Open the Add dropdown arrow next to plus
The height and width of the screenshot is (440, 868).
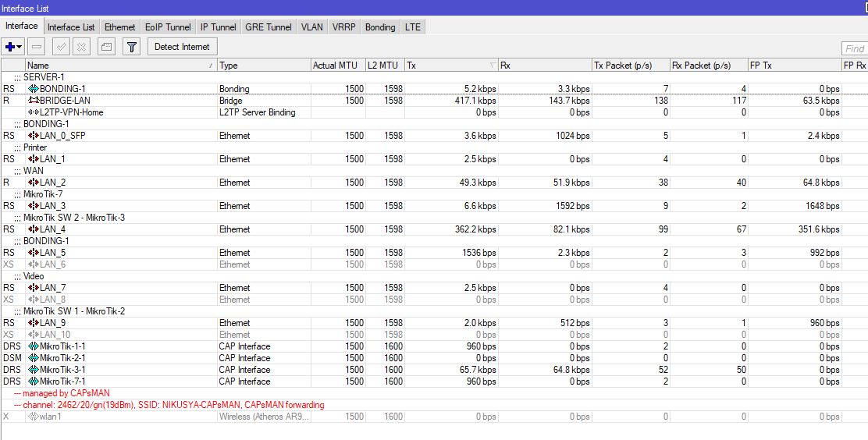tap(20, 47)
